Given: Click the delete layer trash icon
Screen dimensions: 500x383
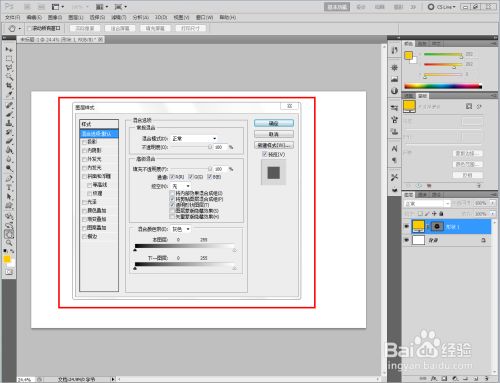Looking at the screenshot, I should 487,378.
